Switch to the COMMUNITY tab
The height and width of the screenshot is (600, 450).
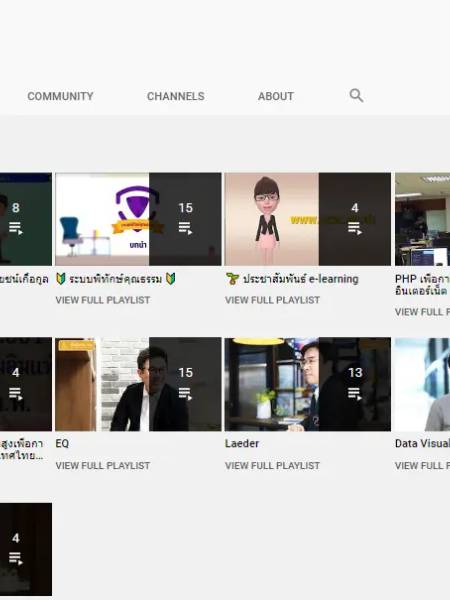tap(60, 96)
